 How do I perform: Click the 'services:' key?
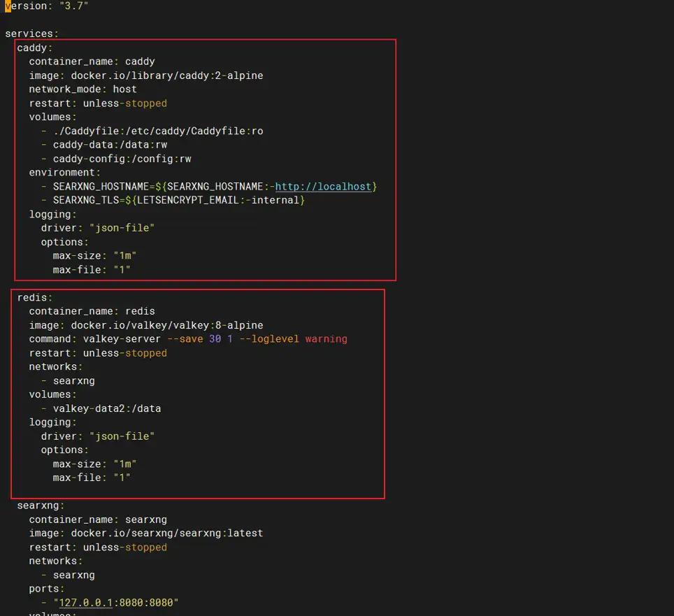pos(31,34)
